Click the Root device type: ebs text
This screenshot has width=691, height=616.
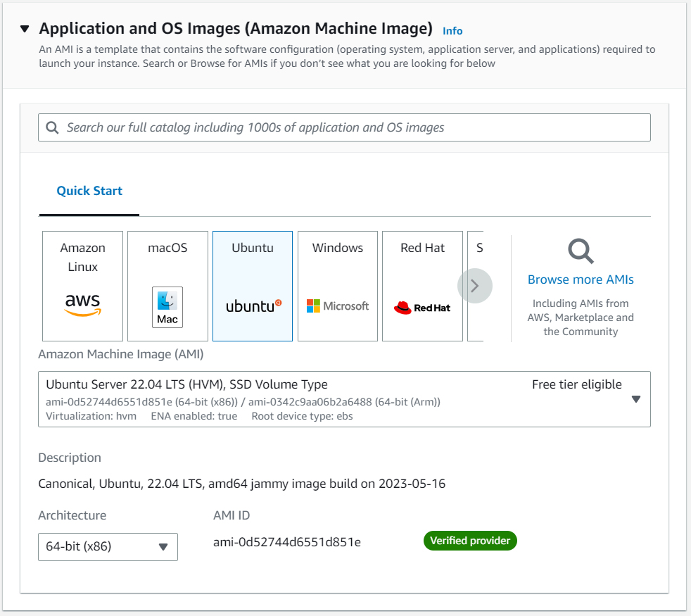pos(302,416)
